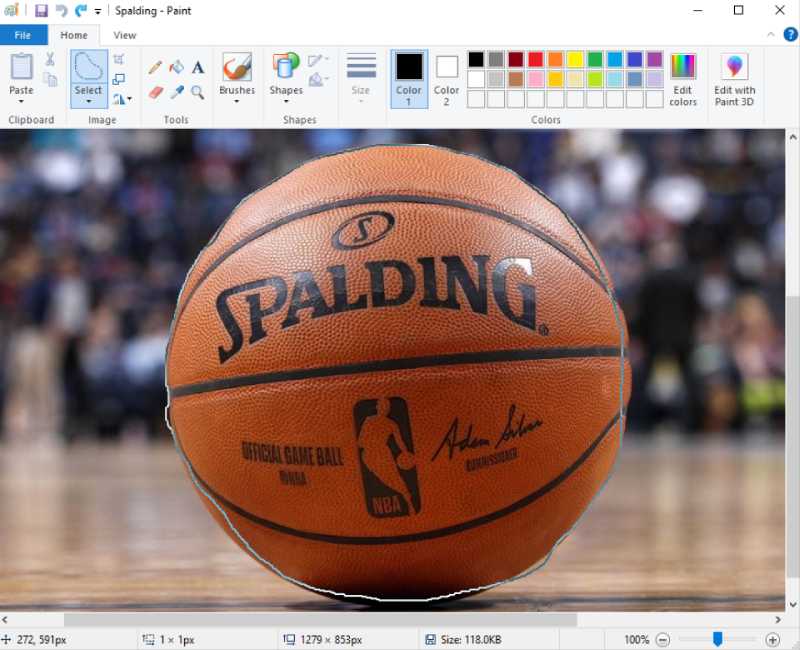Screen dimensions: 800x650
Task: Click the Paint app icon in title bar
Action: pos(11,10)
